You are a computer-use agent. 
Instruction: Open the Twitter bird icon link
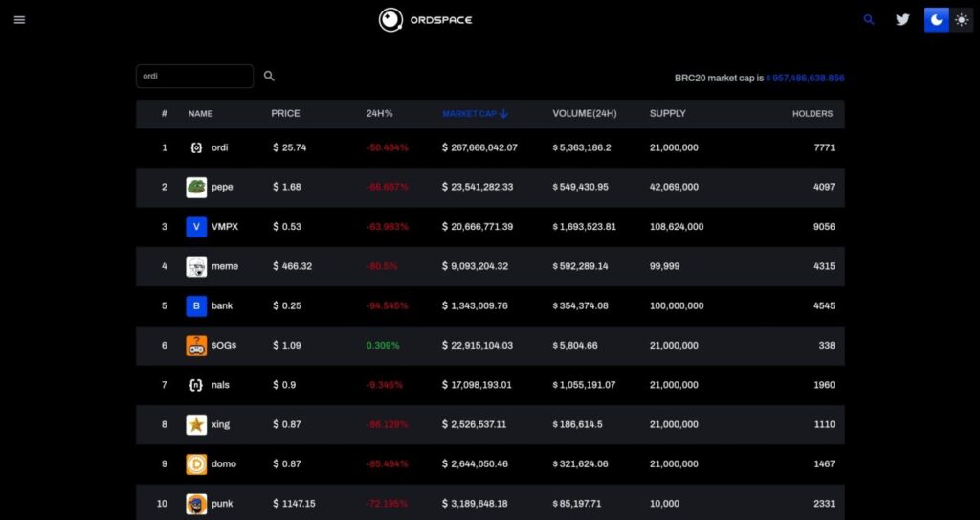coord(902,19)
